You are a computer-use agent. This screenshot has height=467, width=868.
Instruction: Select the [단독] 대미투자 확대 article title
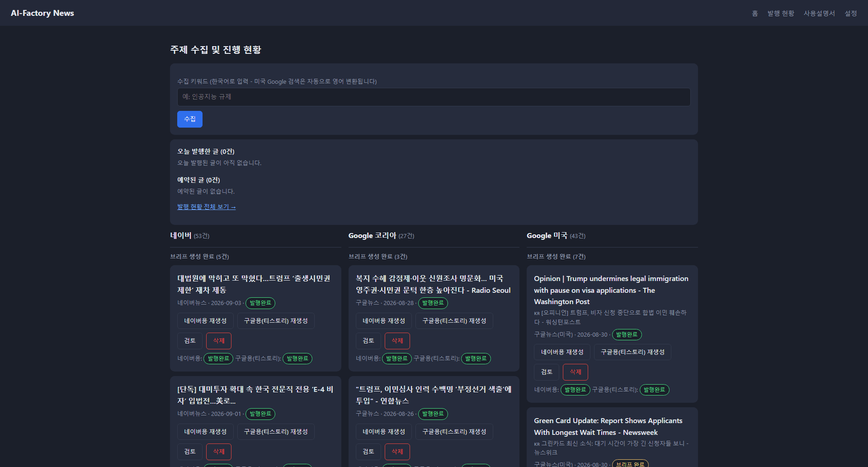pyautogui.click(x=255, y=395)
